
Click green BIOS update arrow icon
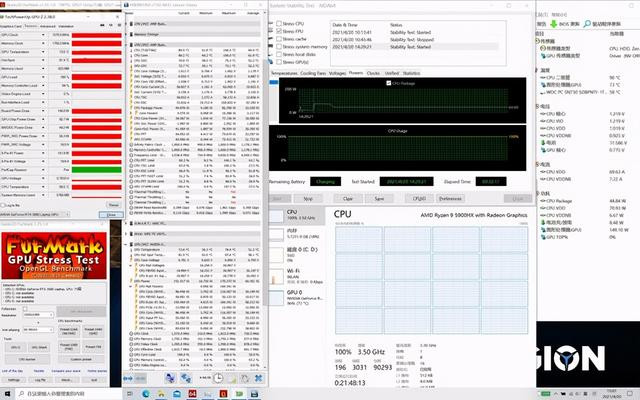point(553,24)
